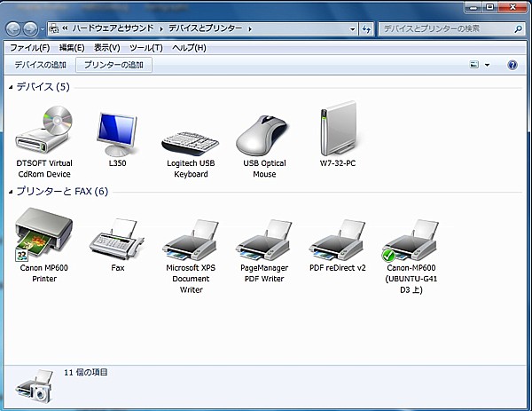Close the Devices and Printers window
The width and height of the screenshot is (532, 411).
(x=512, y=7)
